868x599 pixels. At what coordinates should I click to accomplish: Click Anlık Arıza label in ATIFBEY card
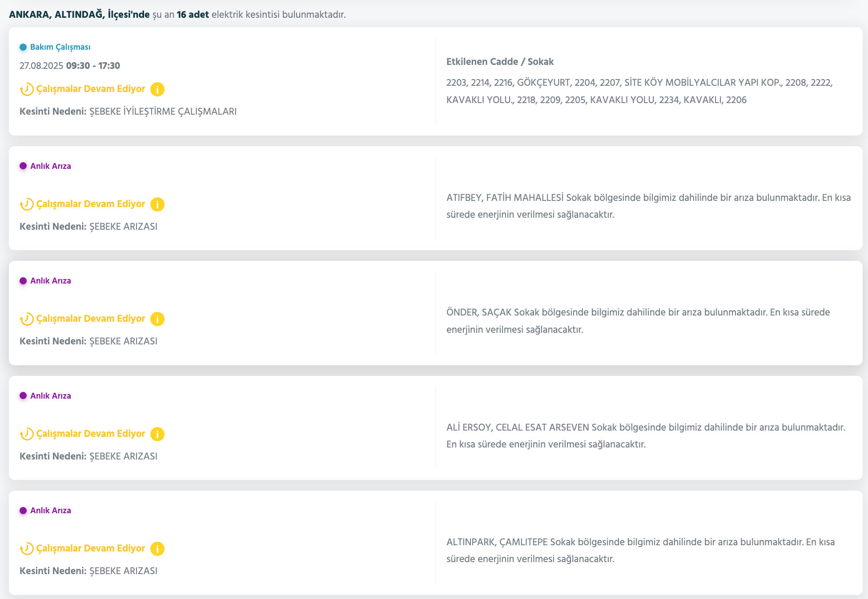point(50,166)
